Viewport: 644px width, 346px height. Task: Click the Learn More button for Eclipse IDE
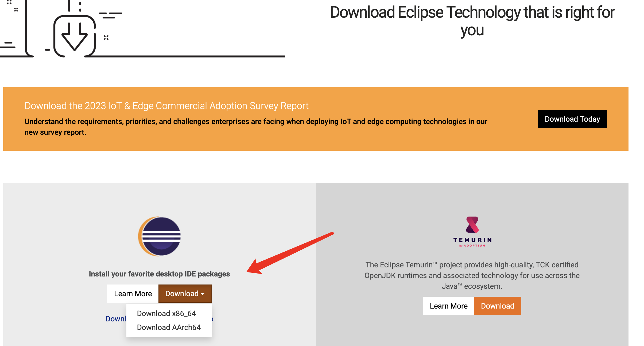click(133, 293)
